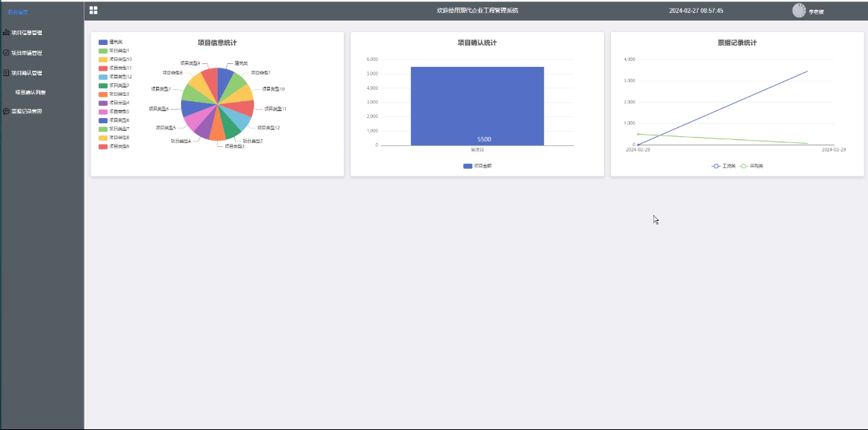
Task: Click the 欢迎使用现代企业工程管理系统 header title
Action: point(477,11)
